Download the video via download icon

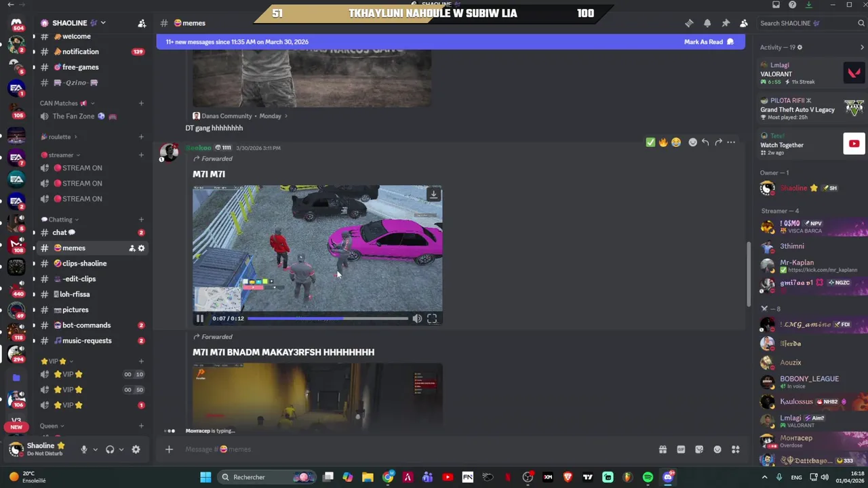pyautogui.click(x=433, y=195)
